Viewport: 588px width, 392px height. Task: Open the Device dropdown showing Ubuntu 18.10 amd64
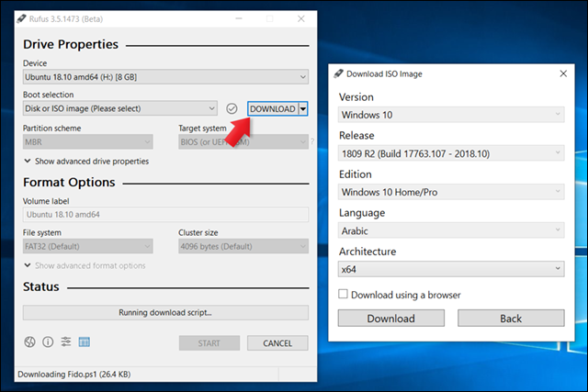coord(165,77)
